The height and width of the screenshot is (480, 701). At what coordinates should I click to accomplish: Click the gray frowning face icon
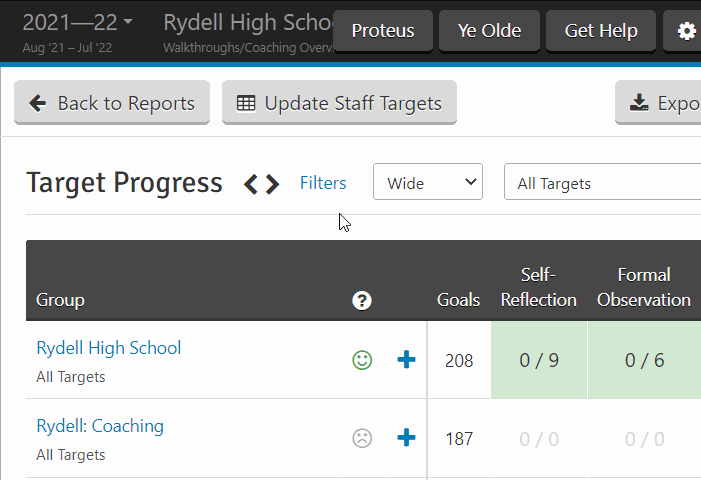362,438
